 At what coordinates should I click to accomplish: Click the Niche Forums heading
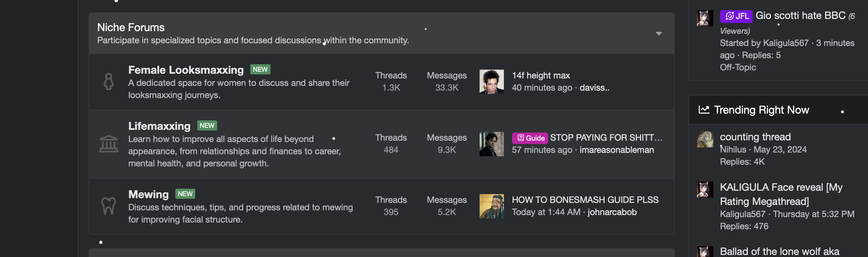pyautogui.click(x=131, y=27)
